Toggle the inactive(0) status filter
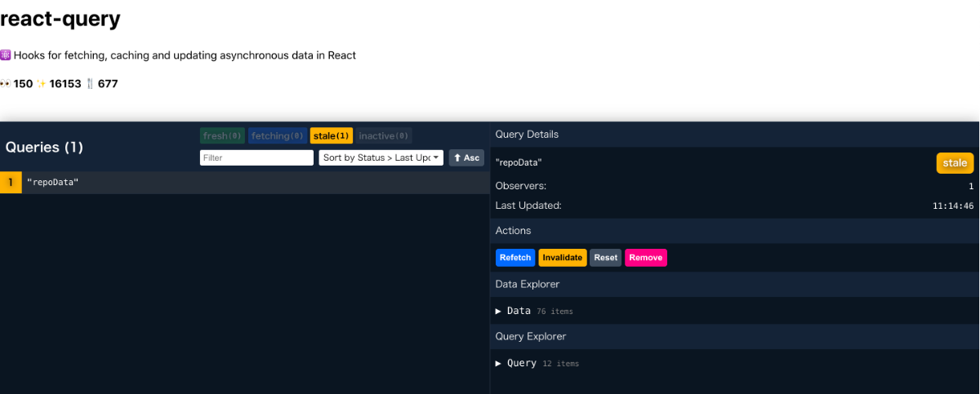Image resolution: width=980 pixels, height=394 pixels. pos(384,136)
